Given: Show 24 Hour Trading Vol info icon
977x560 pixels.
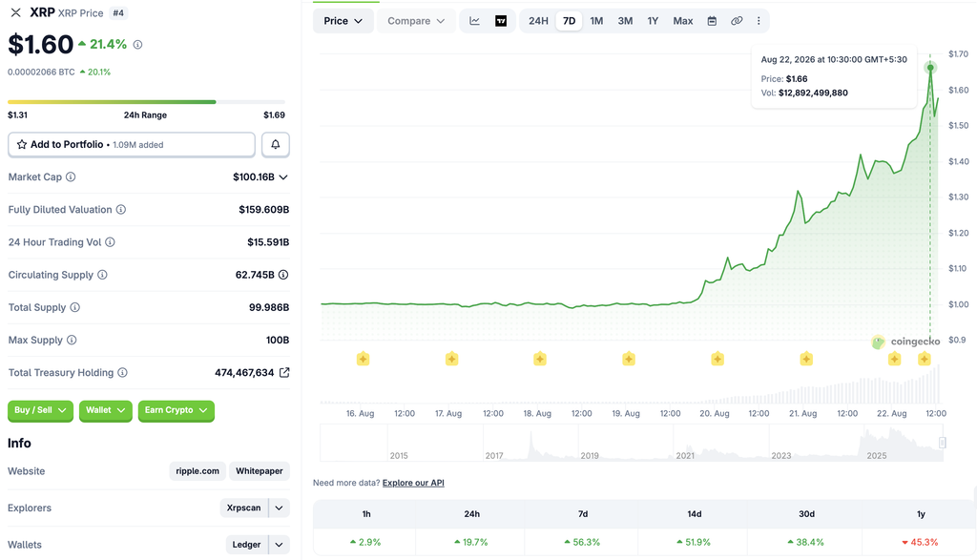Looking at the screenshot, I should coord(110,241).
